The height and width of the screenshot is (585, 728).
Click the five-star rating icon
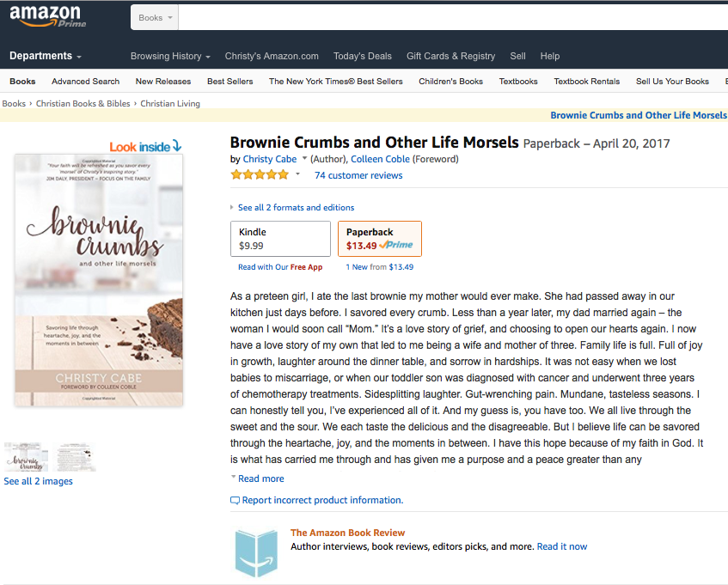click(260, 174)
